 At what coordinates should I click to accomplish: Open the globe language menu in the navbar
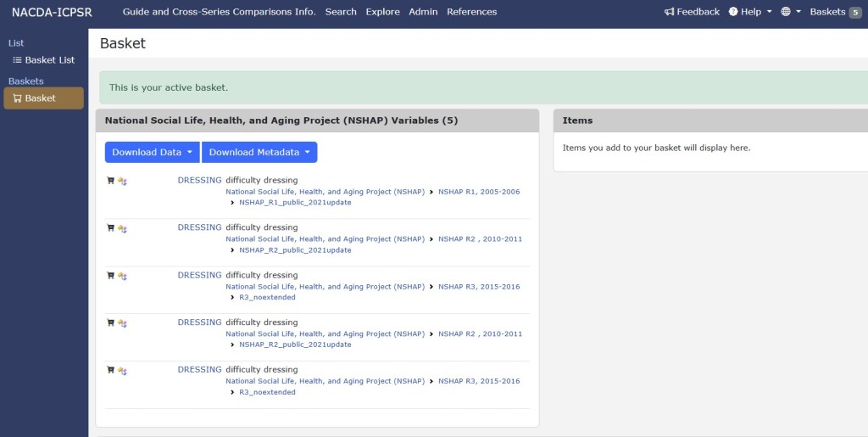click(790, 12)
